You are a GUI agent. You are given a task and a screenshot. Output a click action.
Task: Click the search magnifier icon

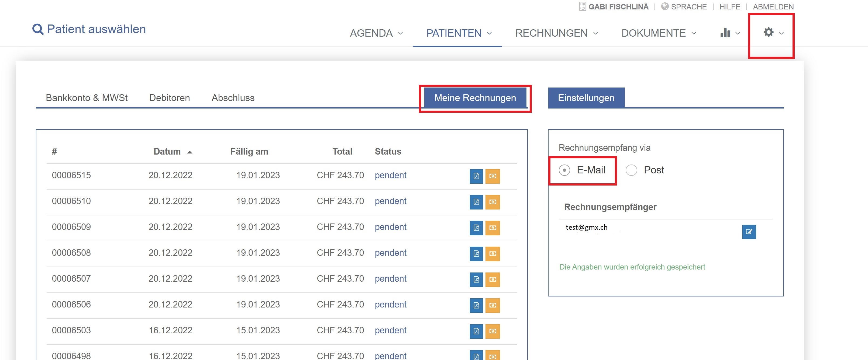pos(38,29)
